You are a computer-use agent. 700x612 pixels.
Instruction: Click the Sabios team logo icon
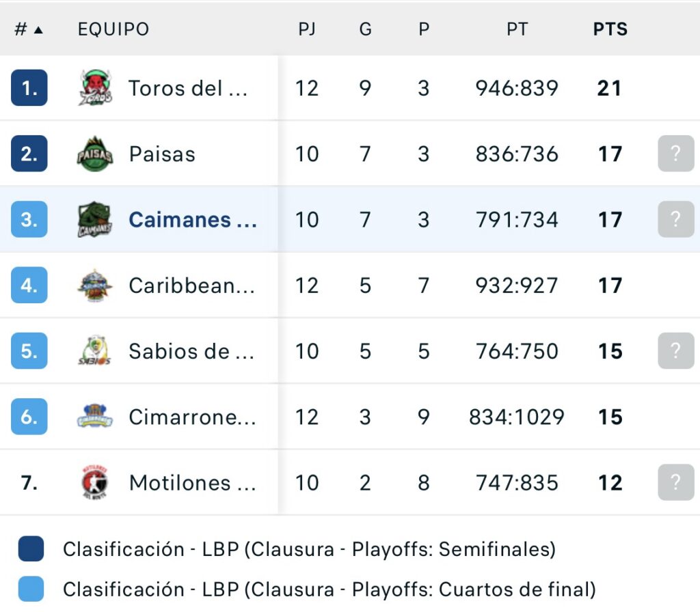95,351
